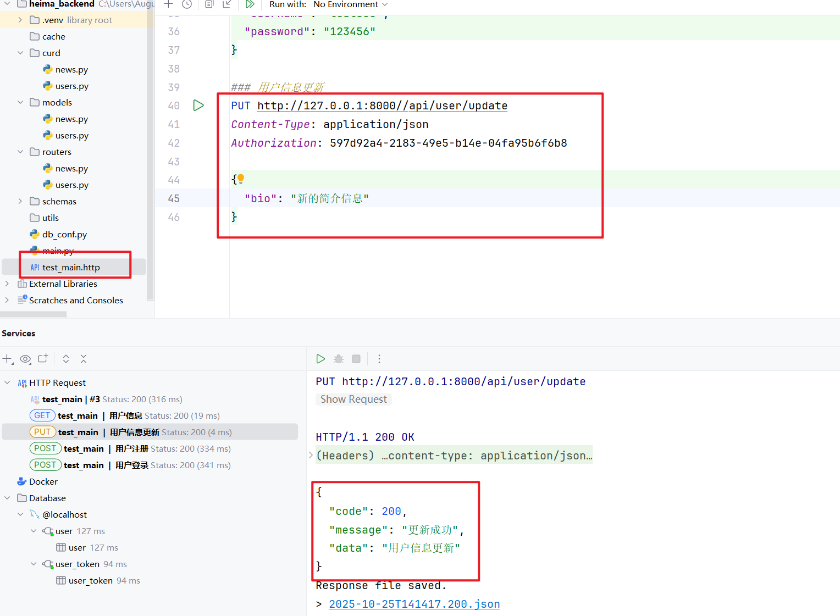
Task: Run the PUT request from the gutter
Action: pos(198,106)
